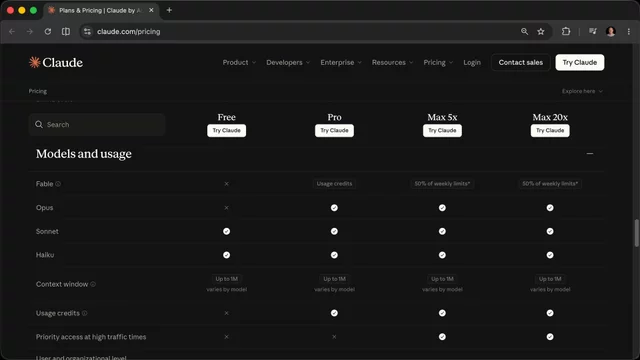Select the Plans & Pricing browser tab
Screen dimensions: 640x360
(101, 10)
